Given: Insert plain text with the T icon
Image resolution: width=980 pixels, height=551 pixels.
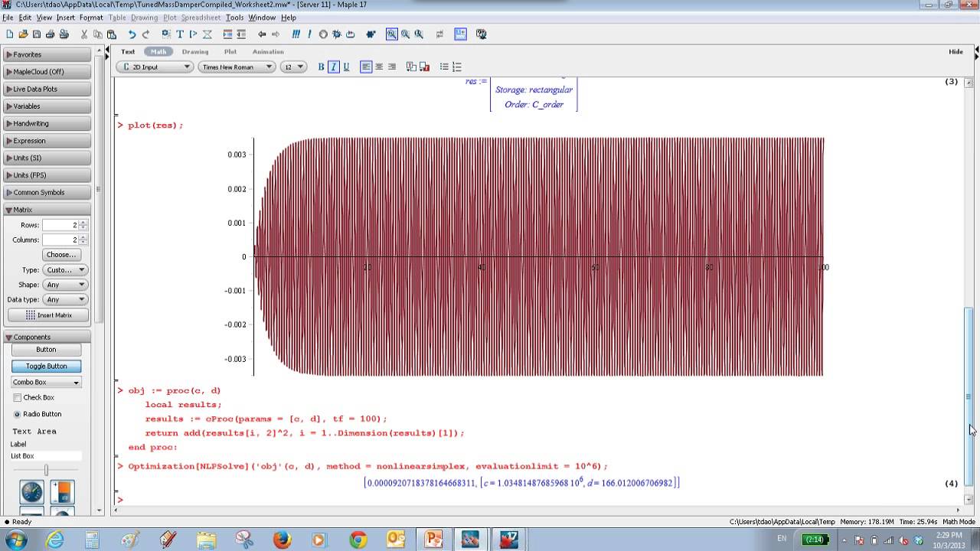Looking at the screenshot, I should coord(180,34).
